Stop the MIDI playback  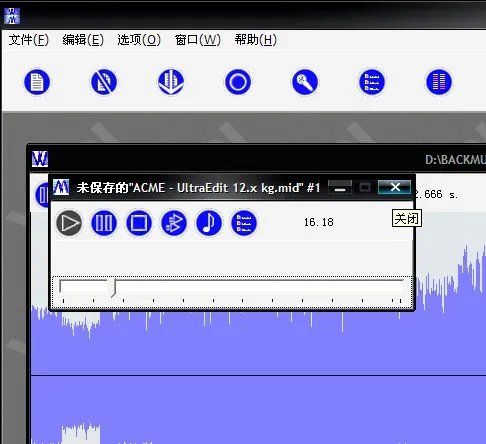[139, 223]
